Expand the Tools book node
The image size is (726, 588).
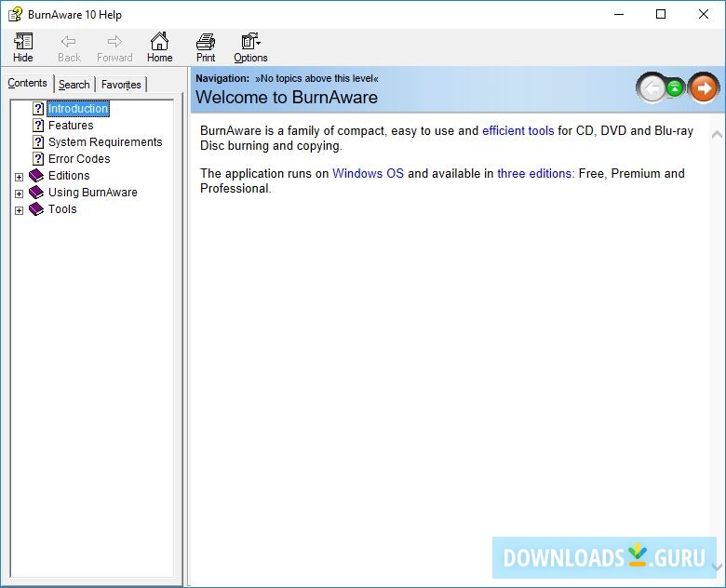point(19,210)
